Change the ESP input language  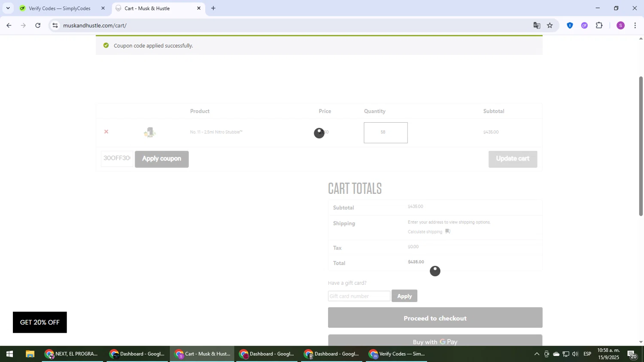click(x=587, y=354)
